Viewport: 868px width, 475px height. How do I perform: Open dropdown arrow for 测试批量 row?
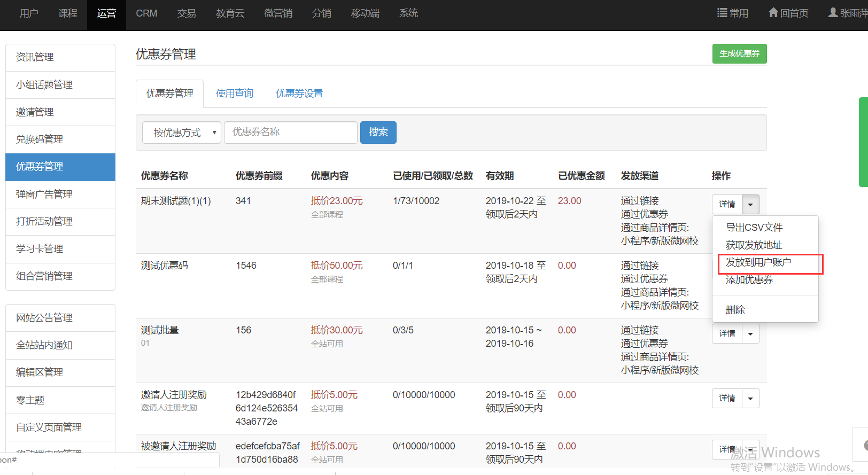[x=750, y=334]
